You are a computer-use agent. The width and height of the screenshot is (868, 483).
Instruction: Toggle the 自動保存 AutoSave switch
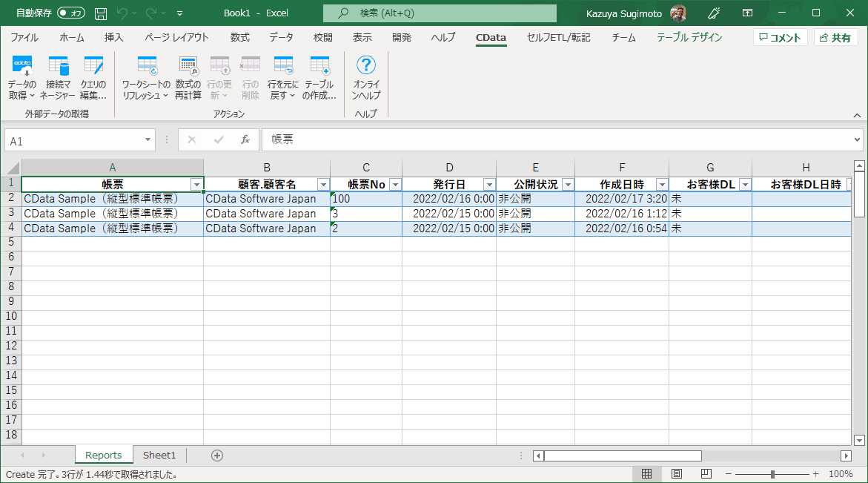pyautogui.click(x=71, y=13)
